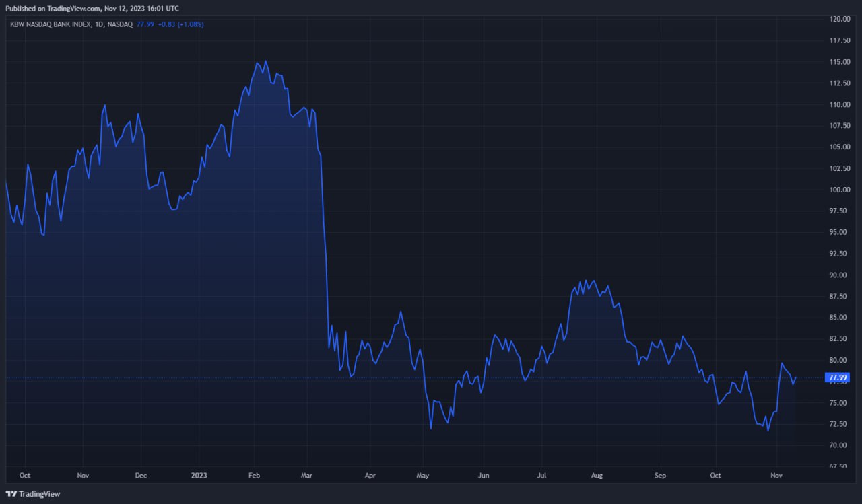Pick the Jun label on the time axis
This screenshot has height=504, width=862.
[482, 475]
